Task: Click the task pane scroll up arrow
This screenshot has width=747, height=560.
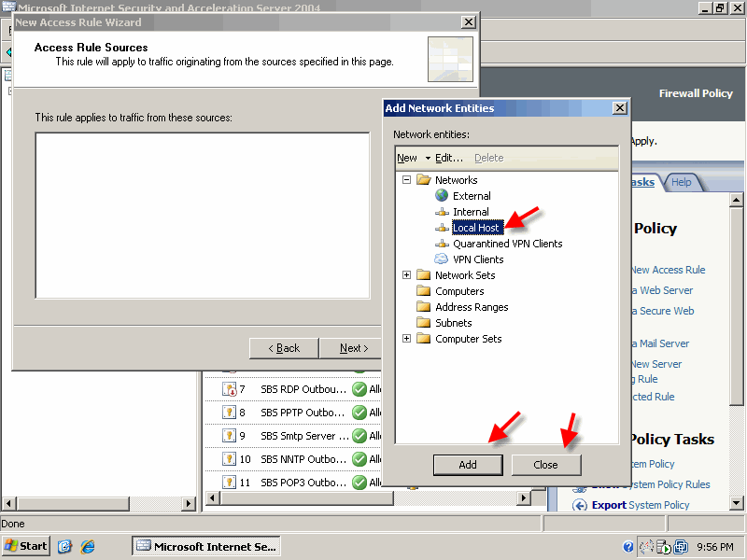Action: point(736,200)
